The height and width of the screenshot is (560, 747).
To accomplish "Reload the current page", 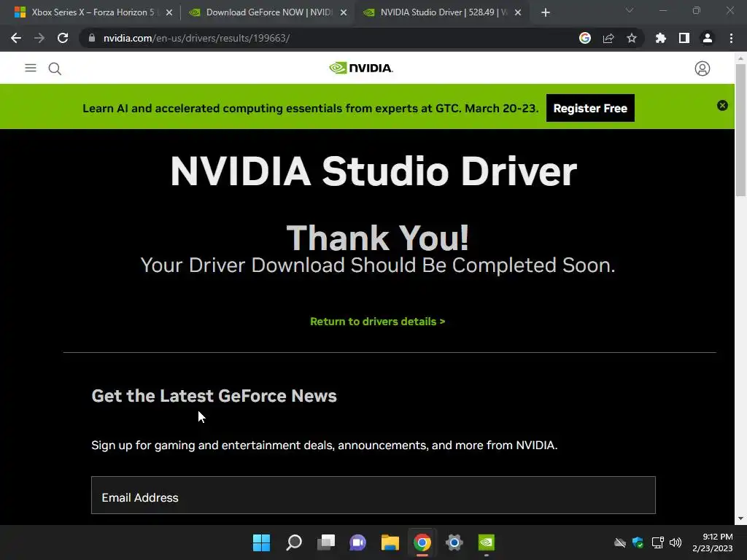I will pyautogui.click(x=63, y=38).
